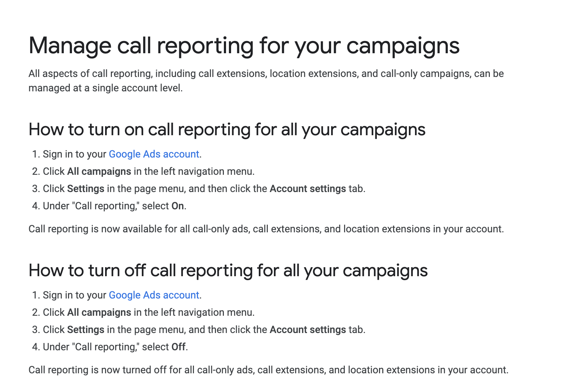Image resolution: width=573 pixels, height=392 pixels.
Task: Open Google Ads account link under turn off section
Action: [x=154, y=295]
